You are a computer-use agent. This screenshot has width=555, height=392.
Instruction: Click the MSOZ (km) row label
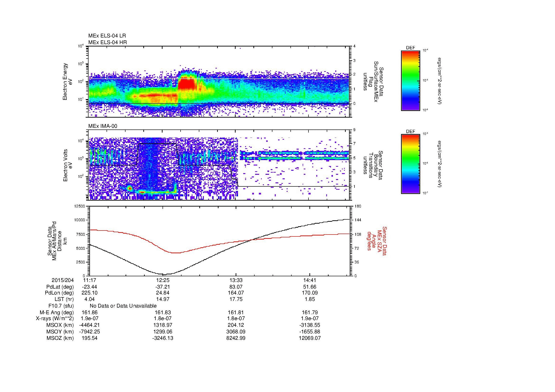[60, 338]
